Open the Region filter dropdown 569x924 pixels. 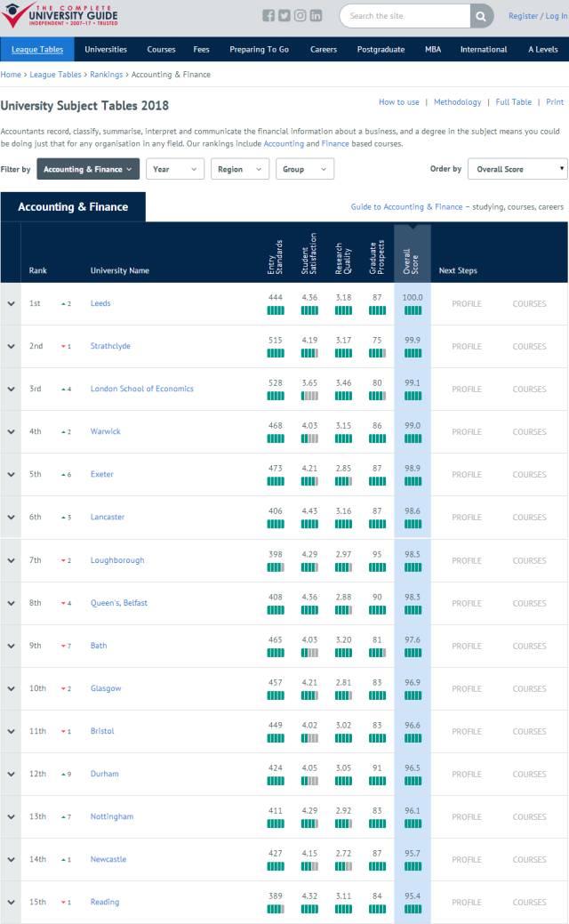(x=240, y=169)
